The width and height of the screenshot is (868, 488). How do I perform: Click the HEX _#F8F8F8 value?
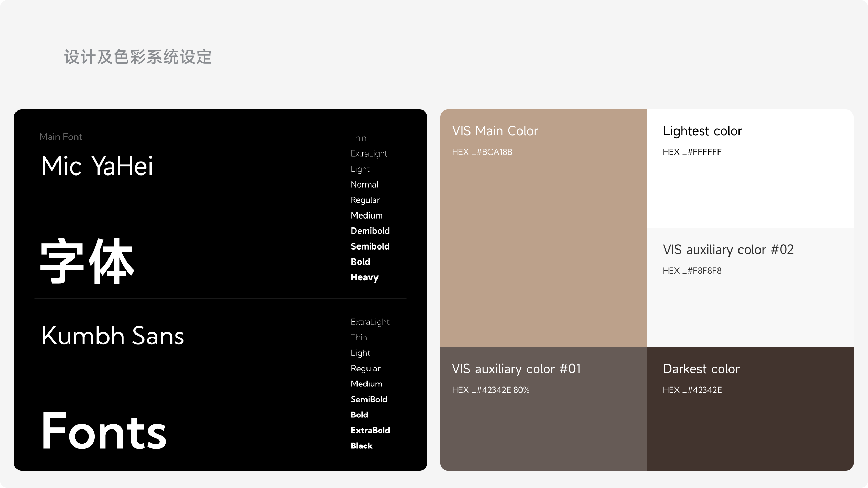(692, 271)
